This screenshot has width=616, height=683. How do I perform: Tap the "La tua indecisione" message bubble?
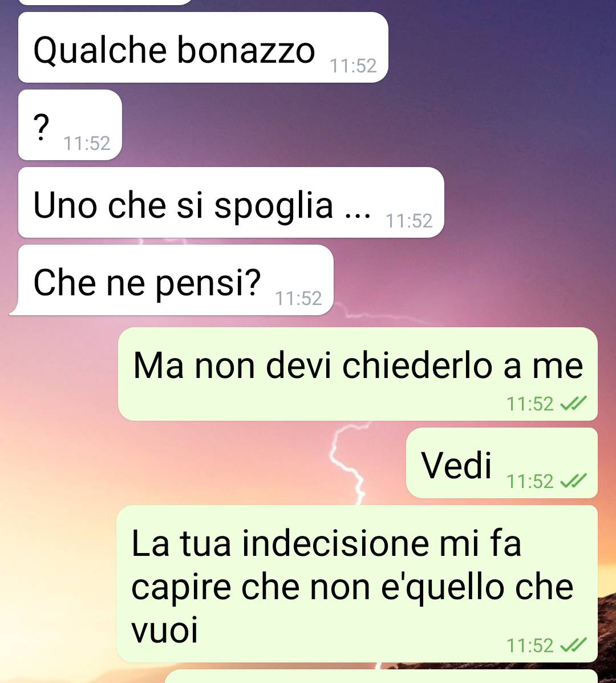357,584
